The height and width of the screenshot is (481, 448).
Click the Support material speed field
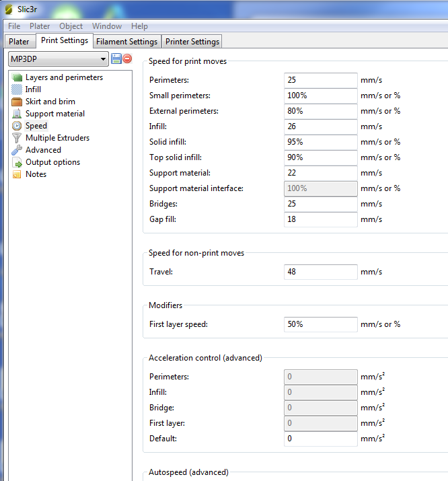pos(320,173)
